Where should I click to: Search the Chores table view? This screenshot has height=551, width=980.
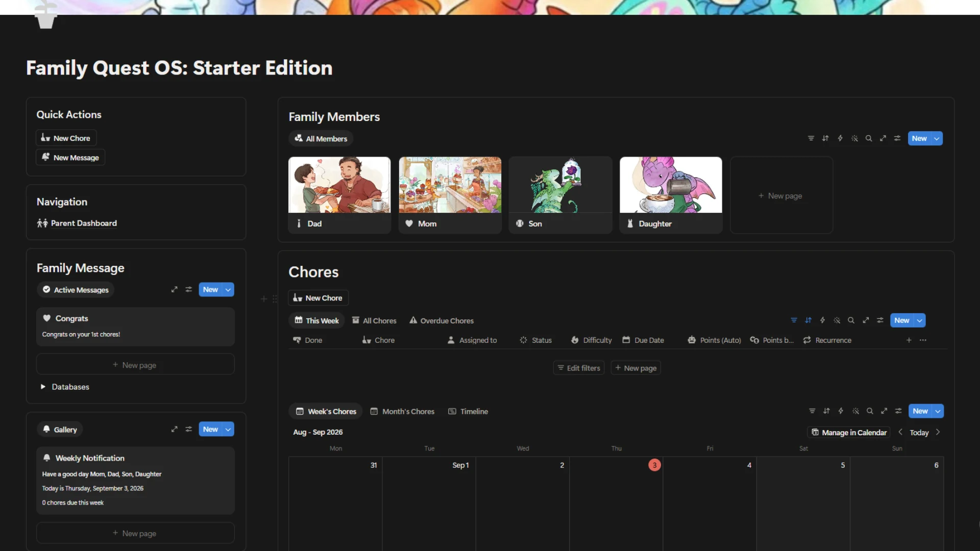pyautogui.click(x=851, y=320)
